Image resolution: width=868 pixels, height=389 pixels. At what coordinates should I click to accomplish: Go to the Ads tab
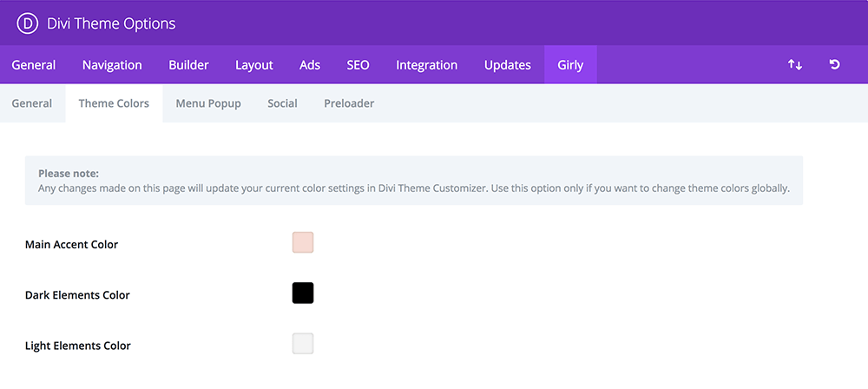point(310,65)
